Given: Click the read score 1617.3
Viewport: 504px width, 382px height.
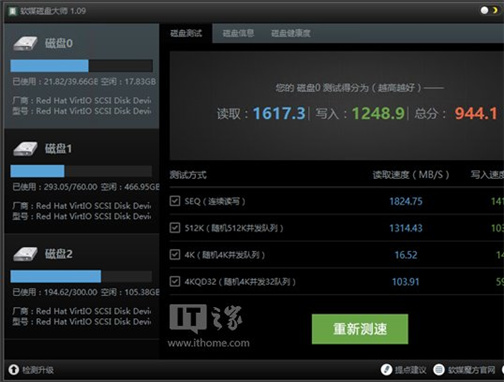Looking at the screenshot, I should point(279,113).
